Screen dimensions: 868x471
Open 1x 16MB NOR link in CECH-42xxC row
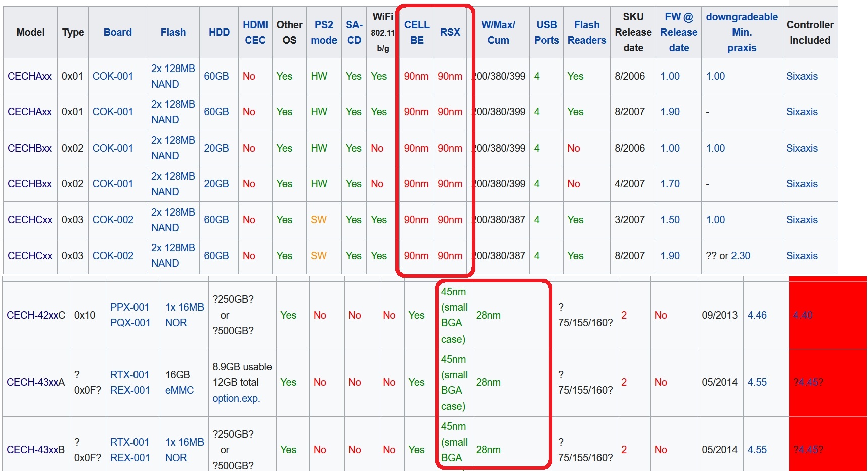click(x=184, y=315)
